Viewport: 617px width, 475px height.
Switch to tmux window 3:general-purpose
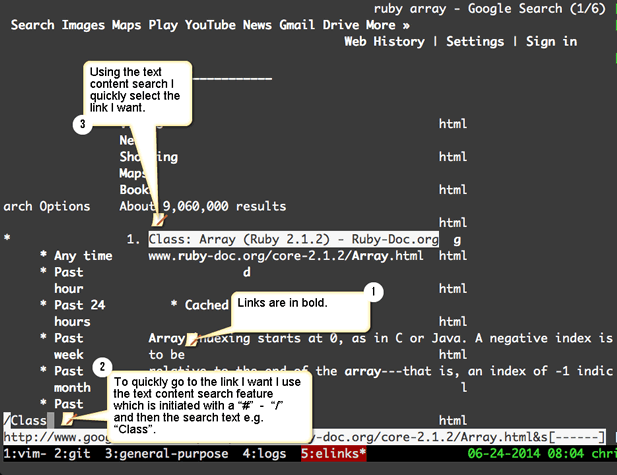tap(166, 453)
